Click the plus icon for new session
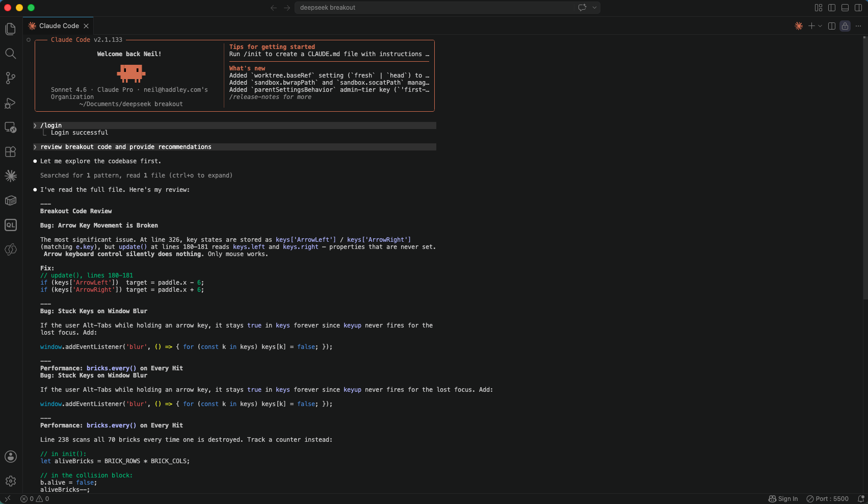The width and height of the screenshot is (868, 504). 811,26
